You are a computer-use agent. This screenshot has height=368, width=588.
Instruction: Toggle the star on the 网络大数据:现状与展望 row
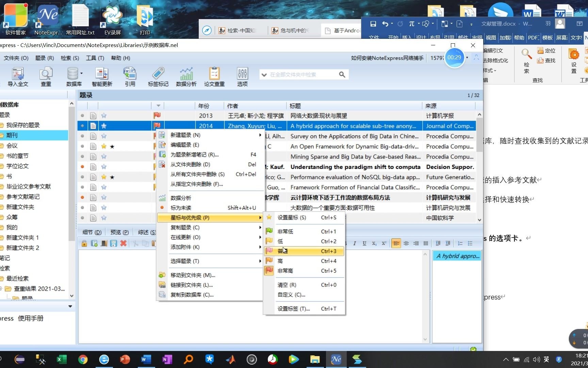(104, 116)
